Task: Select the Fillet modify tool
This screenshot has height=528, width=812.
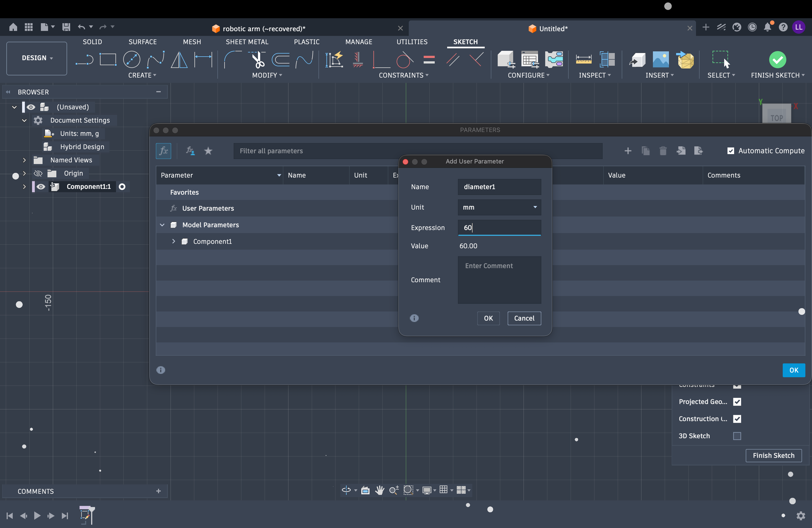Action: click(x=233, y=60)
